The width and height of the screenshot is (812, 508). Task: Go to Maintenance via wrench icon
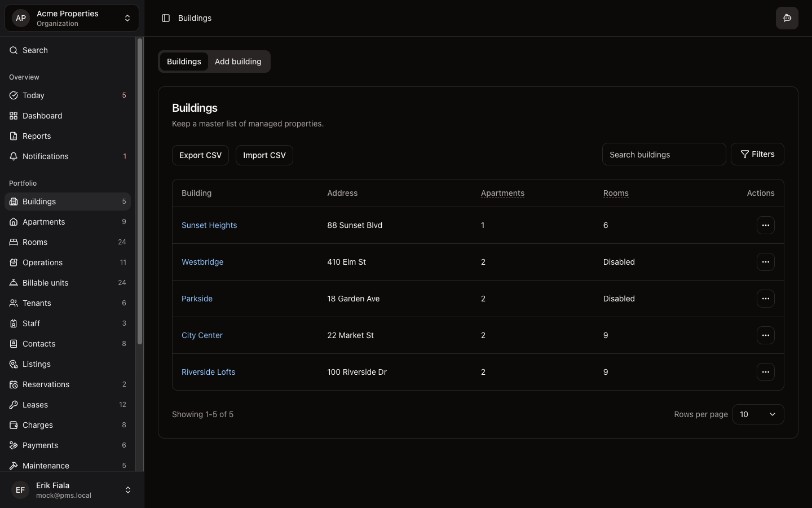(14, 466)
